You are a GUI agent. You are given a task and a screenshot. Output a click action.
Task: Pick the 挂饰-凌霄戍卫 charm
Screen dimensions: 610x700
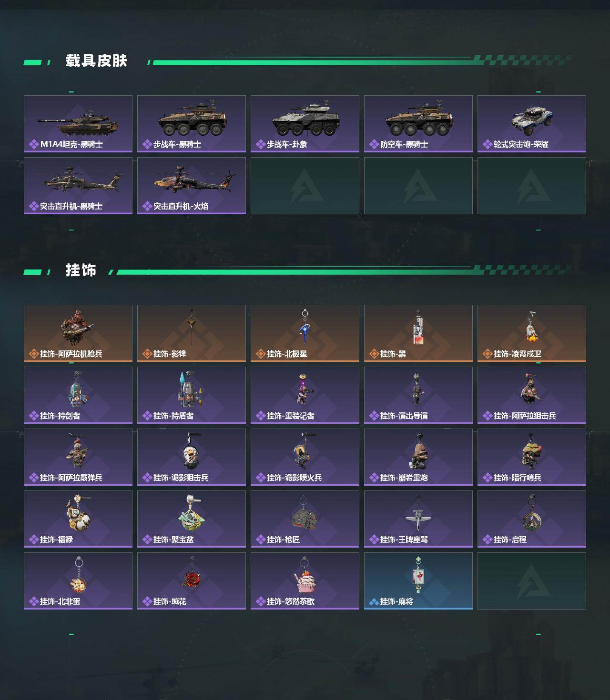(x=532, y=333)
